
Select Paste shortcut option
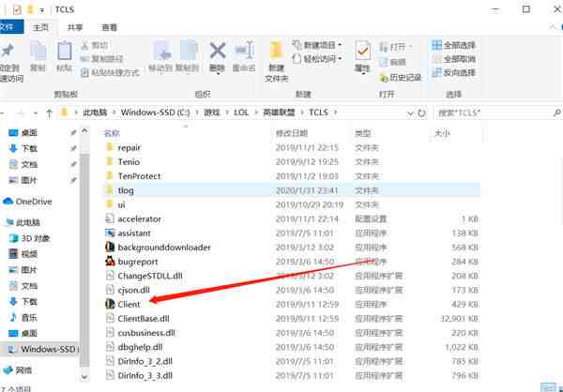(x=110, y=73)
